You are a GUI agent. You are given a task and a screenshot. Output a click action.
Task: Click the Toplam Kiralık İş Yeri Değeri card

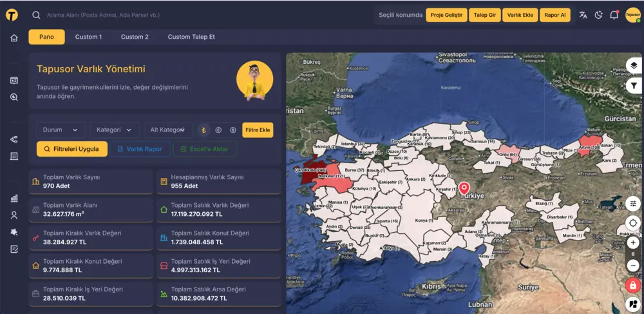pyautogui.click(x=91, y=293)
